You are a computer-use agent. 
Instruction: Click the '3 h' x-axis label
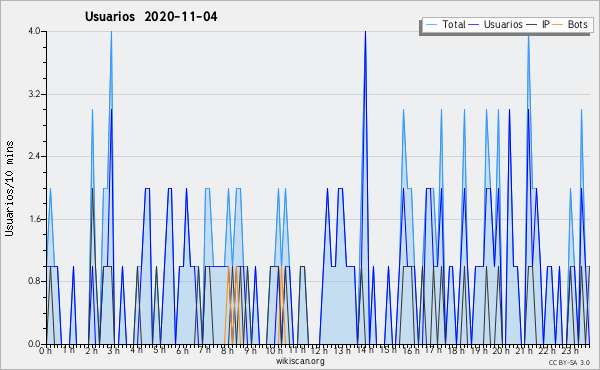point(114,351)
